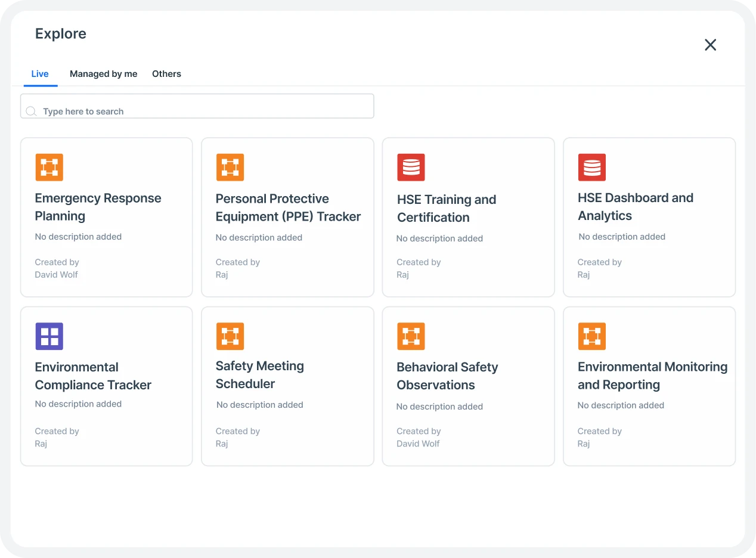Open the HSE Dashboard and Analytics title
This screenshot has height=558, width=756.
(x=636, y=206)
